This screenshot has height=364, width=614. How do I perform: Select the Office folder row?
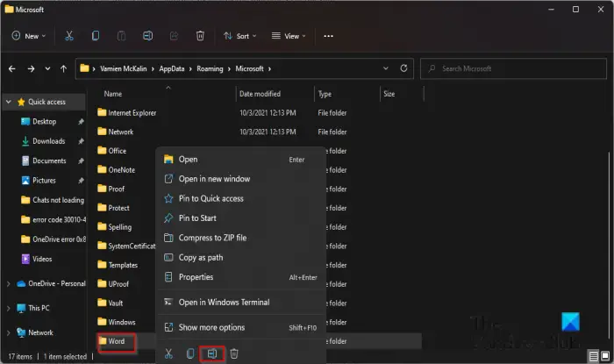[117, 151]
